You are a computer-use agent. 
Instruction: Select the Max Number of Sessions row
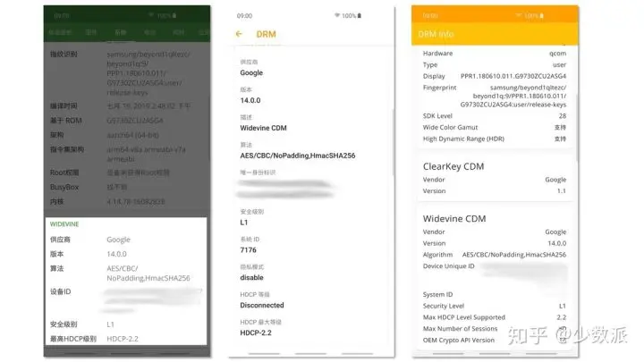pyautogui.click(x=495, y=329)
